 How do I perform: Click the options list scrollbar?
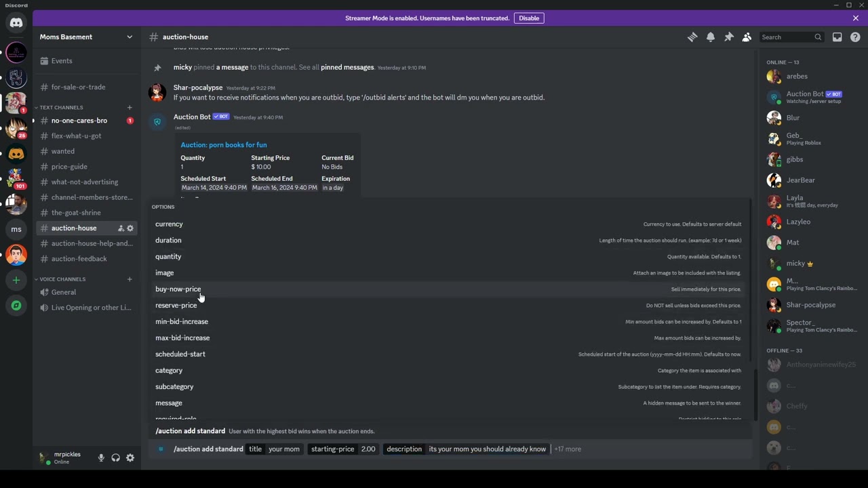pos(750,281)
